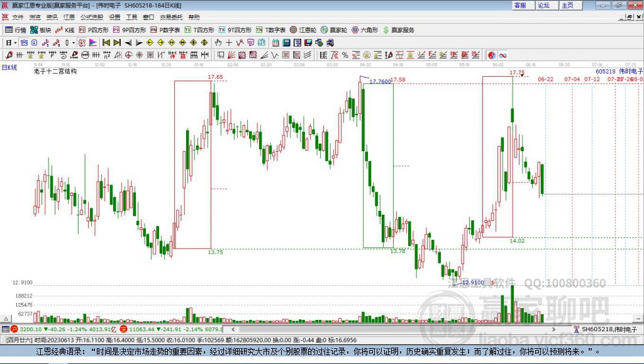Open the calendar icon in toolbar

pyautogui.click(x=275, y=43)
